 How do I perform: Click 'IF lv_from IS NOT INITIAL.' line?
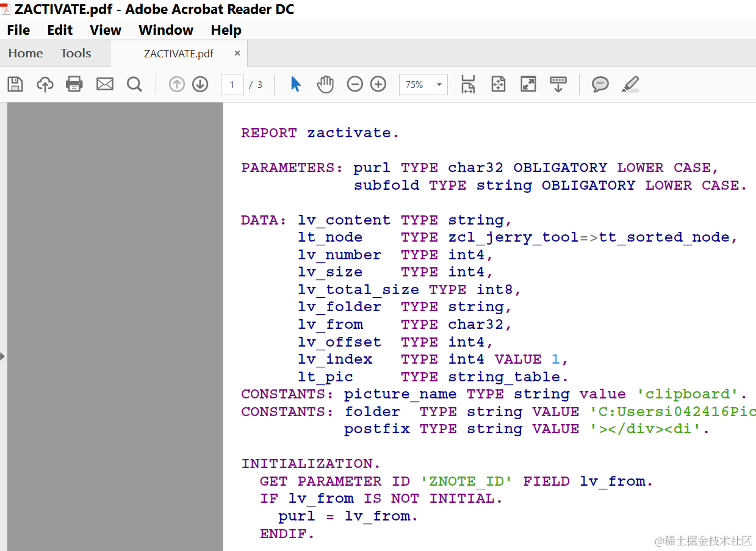click(381, 499)
